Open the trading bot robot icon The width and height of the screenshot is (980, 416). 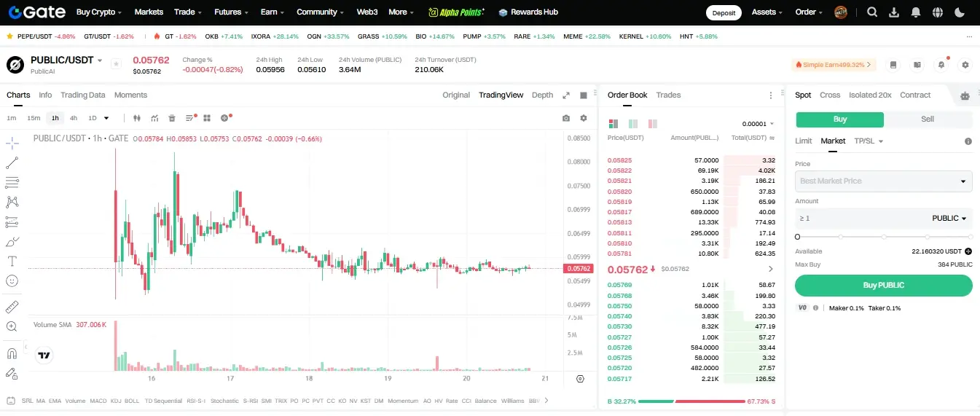point(965,95)
